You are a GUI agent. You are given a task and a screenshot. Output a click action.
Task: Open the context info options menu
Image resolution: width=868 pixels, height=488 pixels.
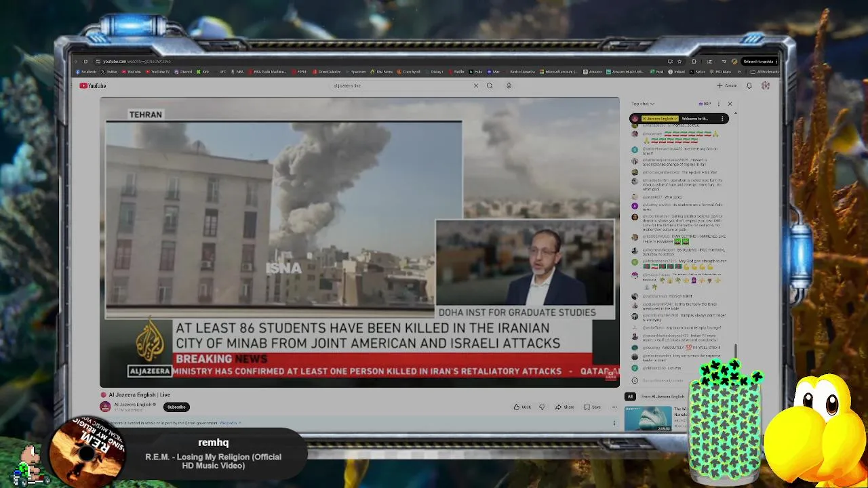pos(614,423)
